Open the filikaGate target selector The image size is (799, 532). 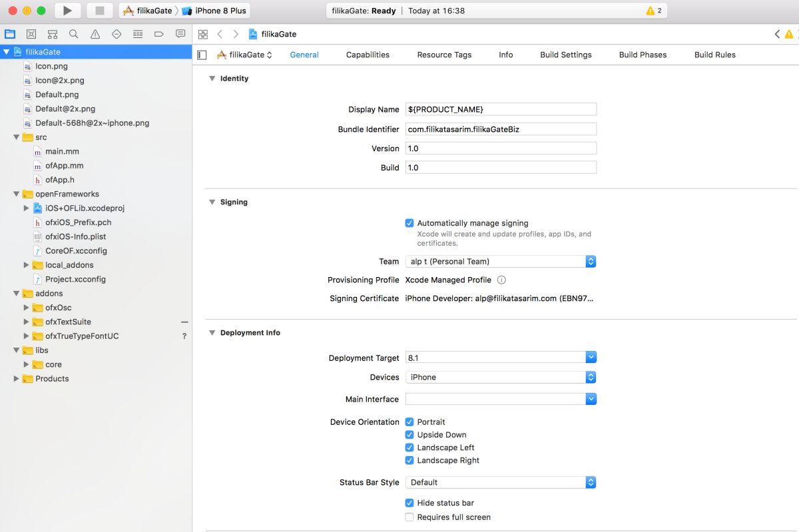(x=244, y=55)
